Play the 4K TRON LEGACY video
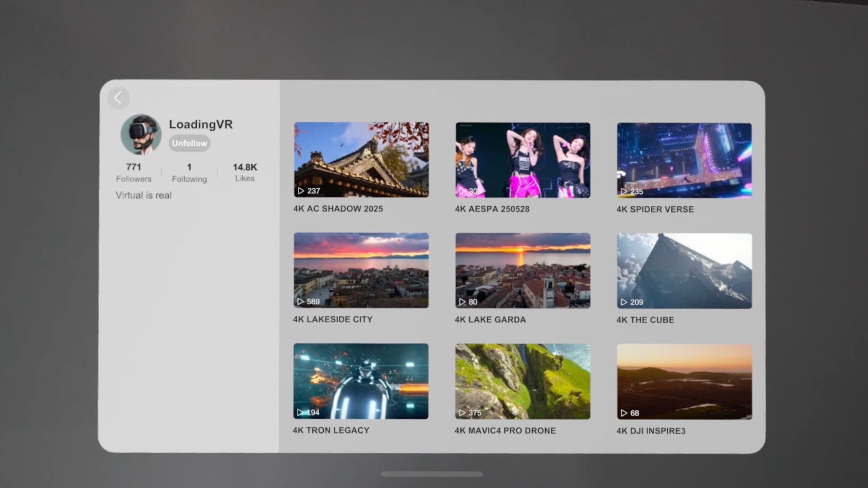Viewport: 868px width, 488px height. (361, 381)
